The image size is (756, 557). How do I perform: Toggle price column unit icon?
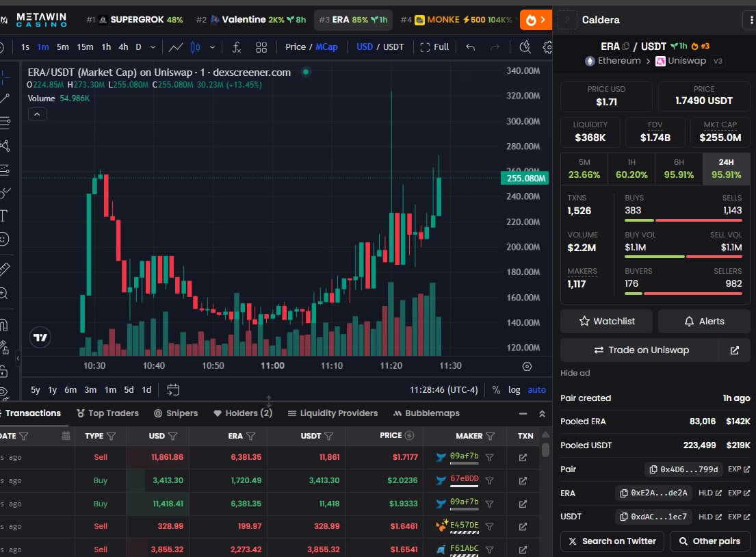(x=409, y=435)
